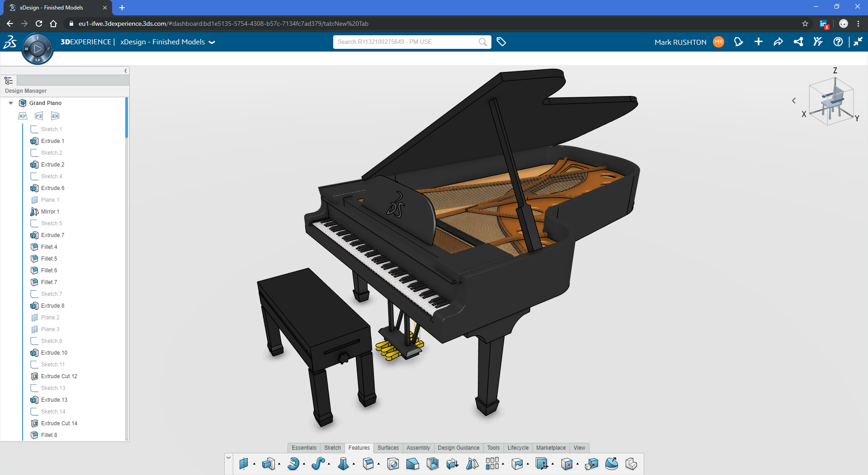Select the Sweep feature tool
868x475 pixels.
tap(319, 464)
